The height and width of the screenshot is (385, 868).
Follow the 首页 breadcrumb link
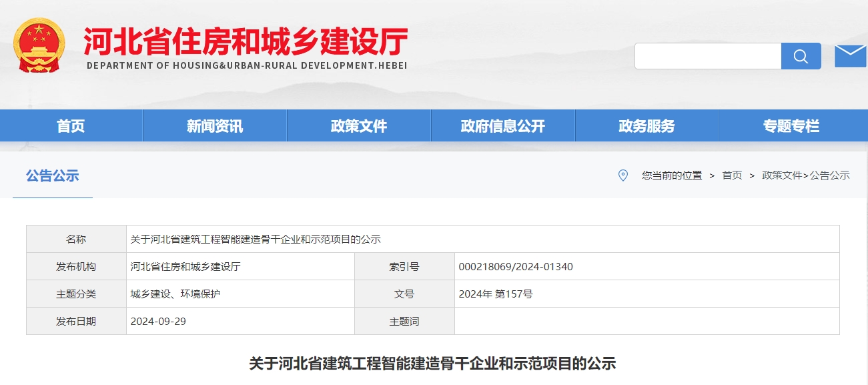coord(732,175)
